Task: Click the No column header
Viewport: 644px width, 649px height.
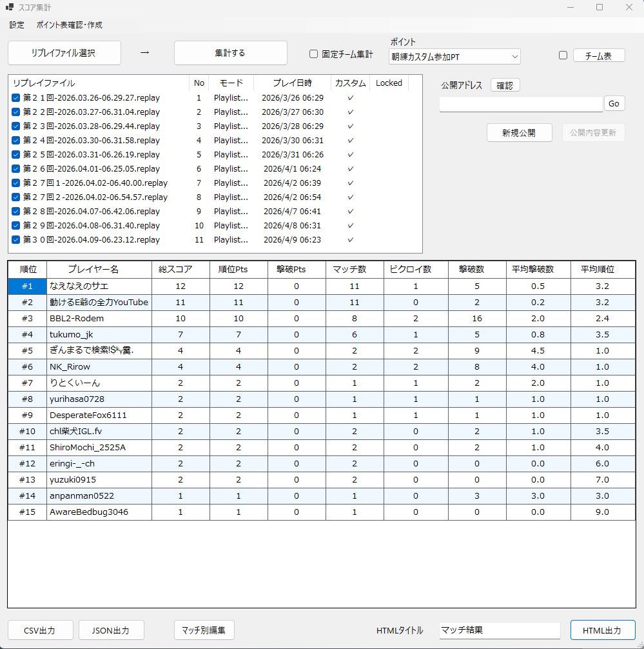Action: point(199,83)
